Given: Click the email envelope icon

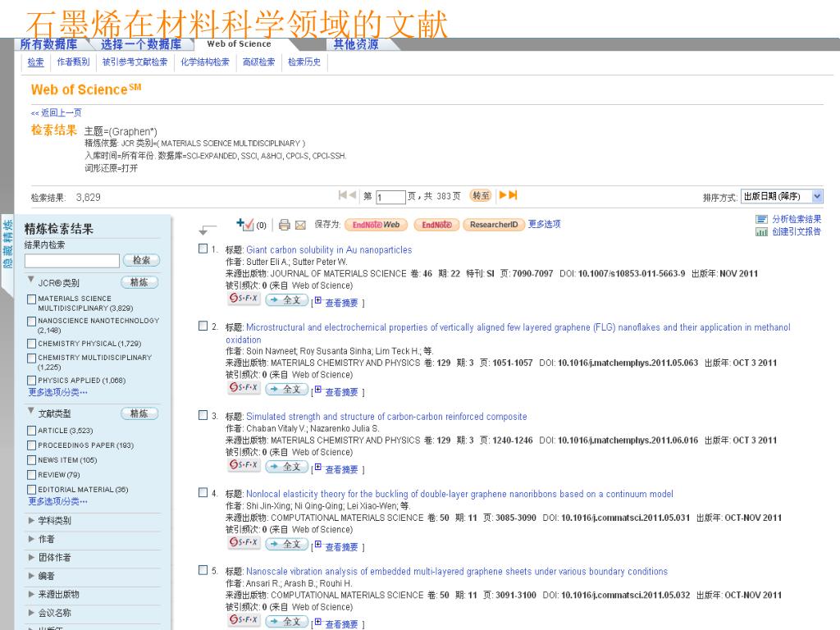Looking at the screenshot, I should click(x=300, y=225).
